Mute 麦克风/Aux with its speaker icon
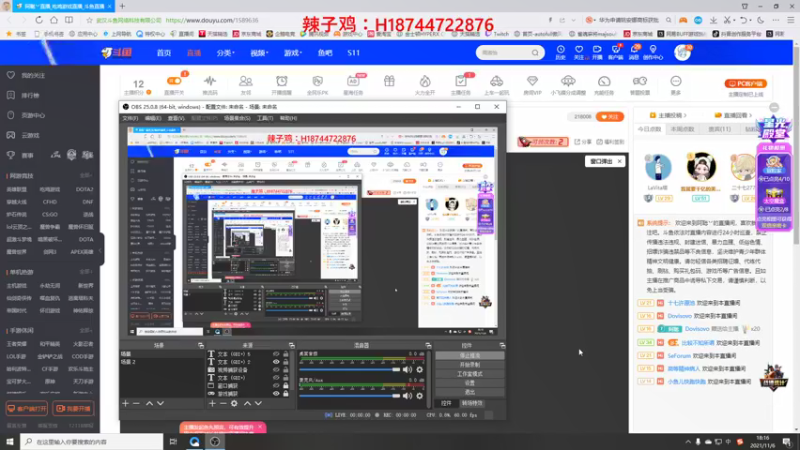 click(x=407, y=395)
